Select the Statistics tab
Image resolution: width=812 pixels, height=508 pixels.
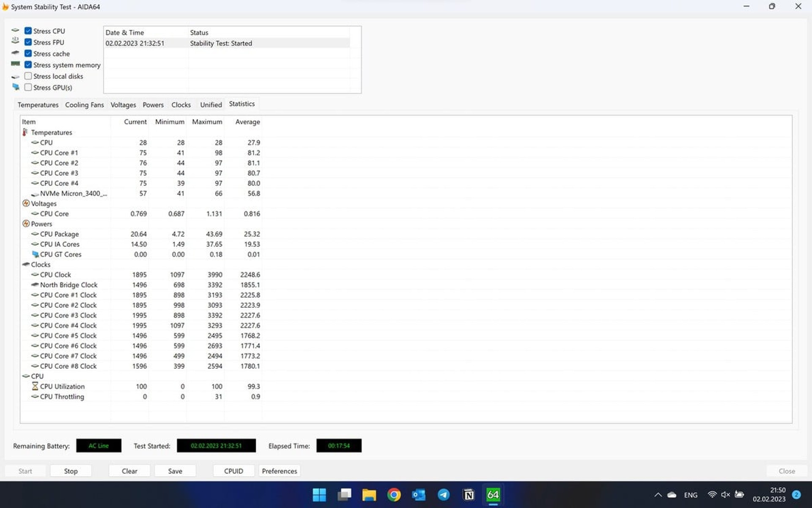pyautogui.click(x=242, y=104)
